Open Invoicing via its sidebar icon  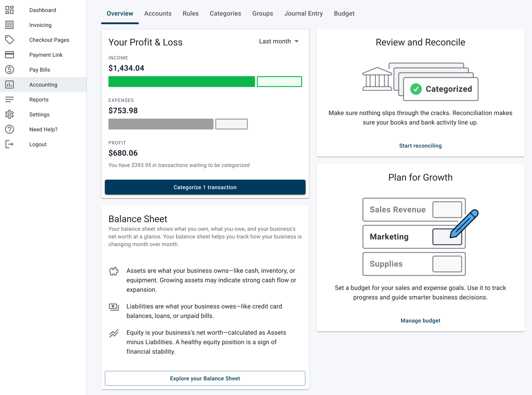[10, 25]
